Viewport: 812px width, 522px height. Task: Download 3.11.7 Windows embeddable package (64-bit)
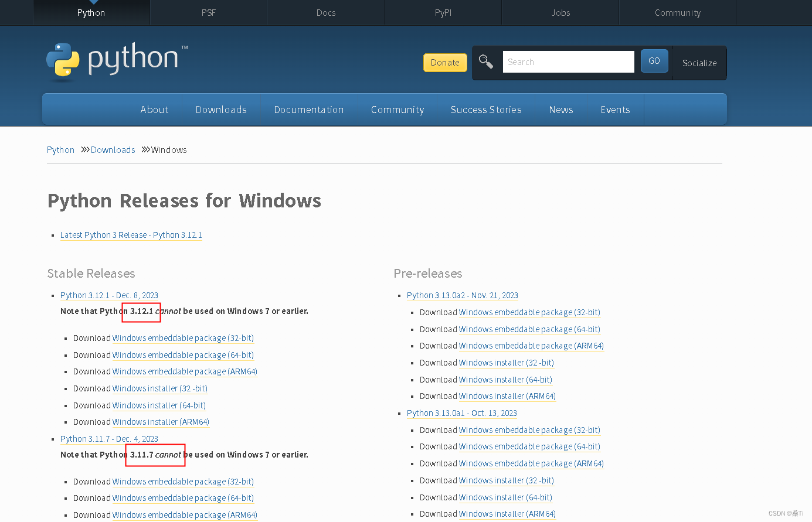pyautogui.click(x=183, y=498)
